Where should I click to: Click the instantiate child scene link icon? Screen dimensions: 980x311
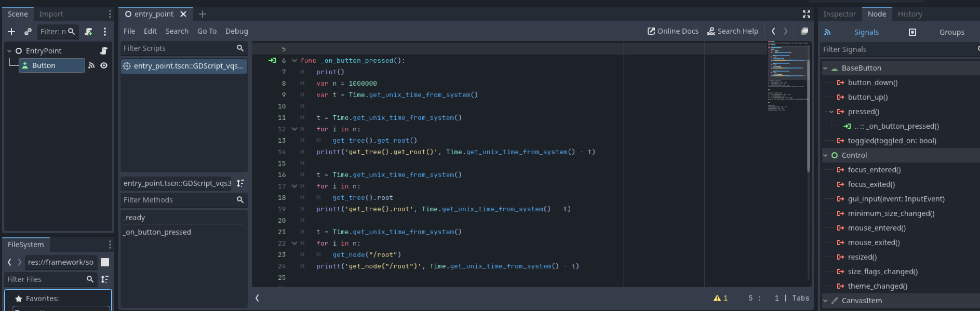[28, 32]
